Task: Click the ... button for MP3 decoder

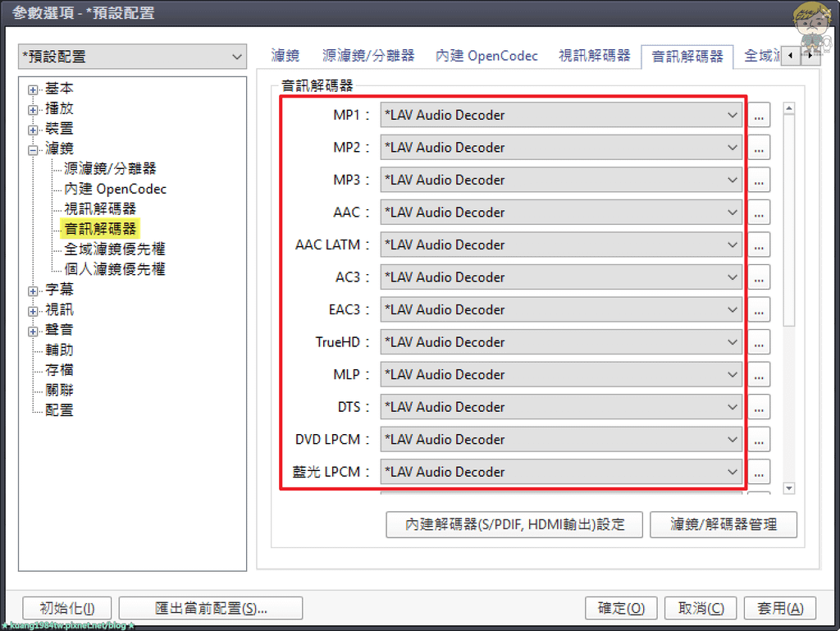Action: click(x=759, y=180)
